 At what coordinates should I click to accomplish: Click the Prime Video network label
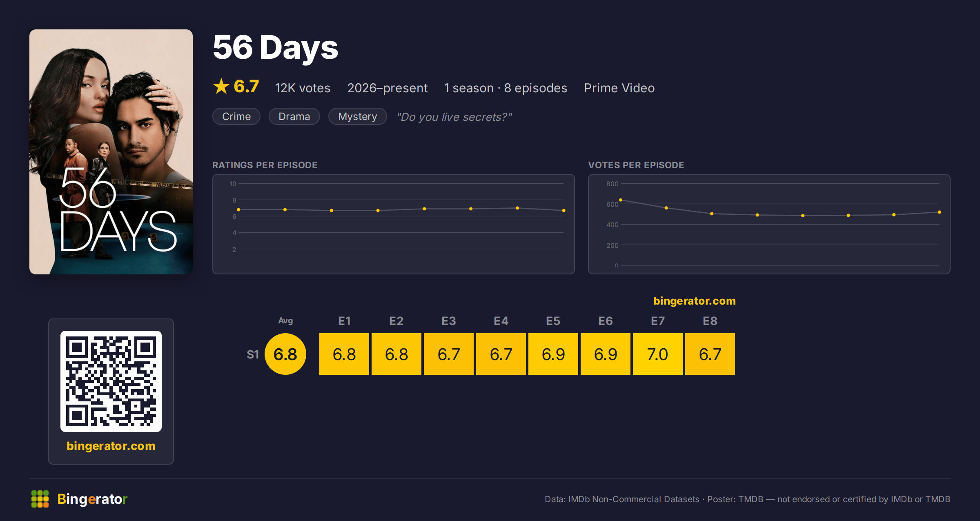[x=619, y=88]
